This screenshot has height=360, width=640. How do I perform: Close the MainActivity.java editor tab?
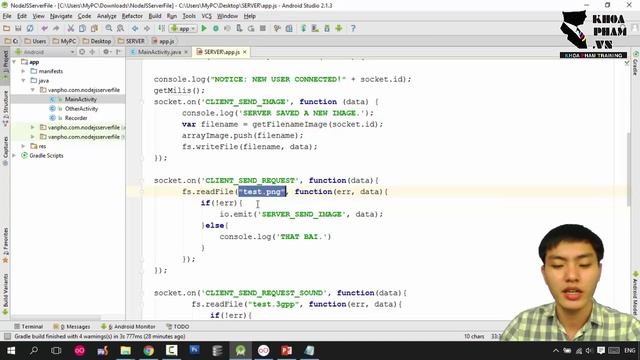click(186, 52)
